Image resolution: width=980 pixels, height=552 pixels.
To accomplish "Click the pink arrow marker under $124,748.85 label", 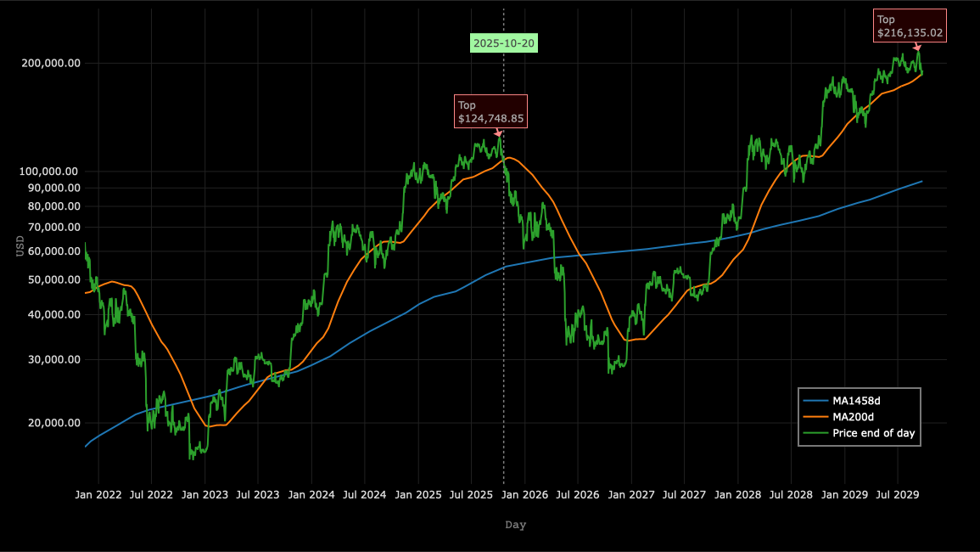I will tap(498, 132).
